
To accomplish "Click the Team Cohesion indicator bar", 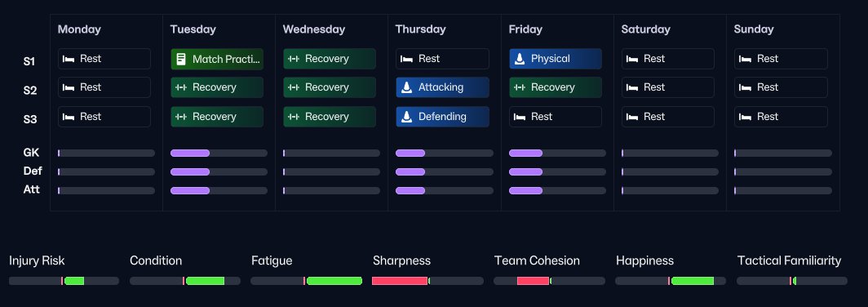I will [549, 281].
